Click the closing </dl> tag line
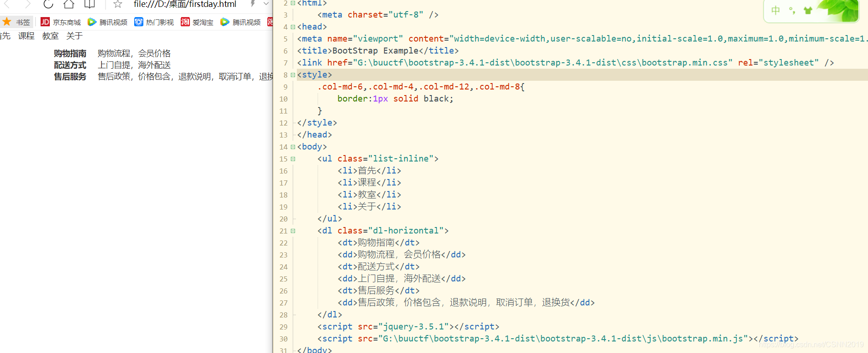868x353 pixels. click(330, 315)
